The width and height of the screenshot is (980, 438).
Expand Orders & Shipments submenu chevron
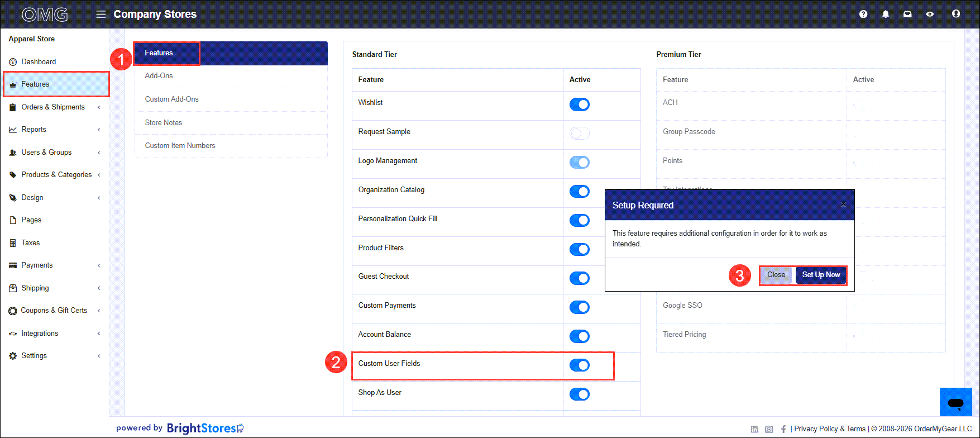coord(99,107)
